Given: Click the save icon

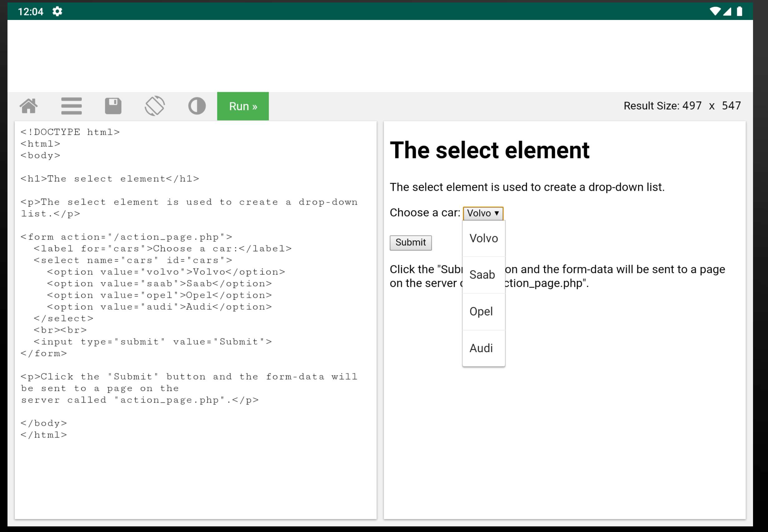Looking at the screenshot, I should (x=113, y=105).
